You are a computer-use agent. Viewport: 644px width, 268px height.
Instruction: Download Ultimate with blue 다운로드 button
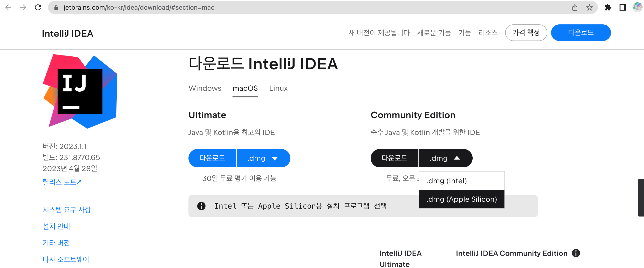click(212, 158)
